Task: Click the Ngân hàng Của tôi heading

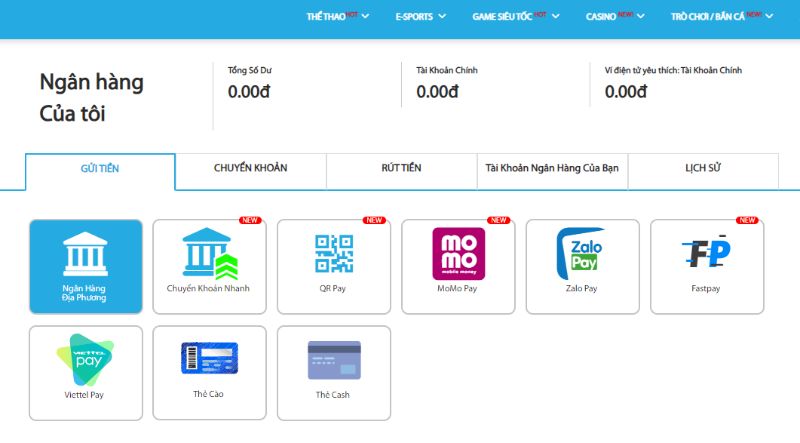Action: [91, 97]
